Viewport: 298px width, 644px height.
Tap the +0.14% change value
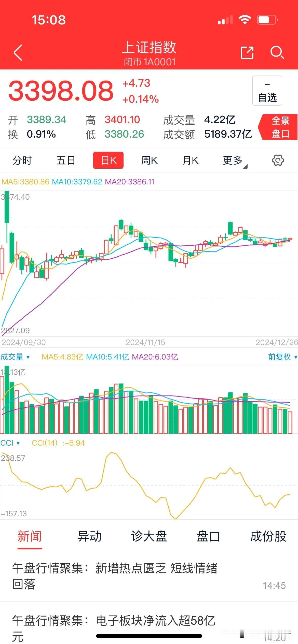[141, 99]
